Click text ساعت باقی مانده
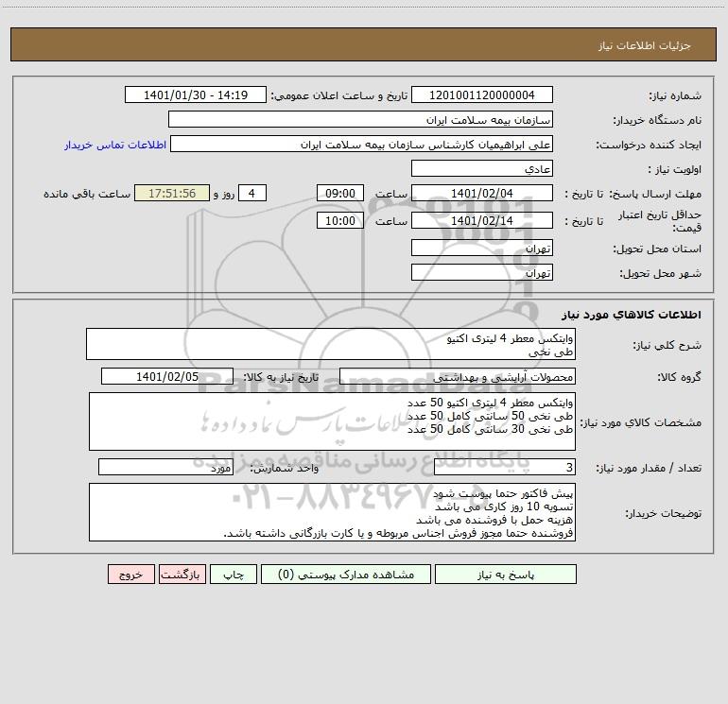728x704 pixels. click(x=87, y=194)
